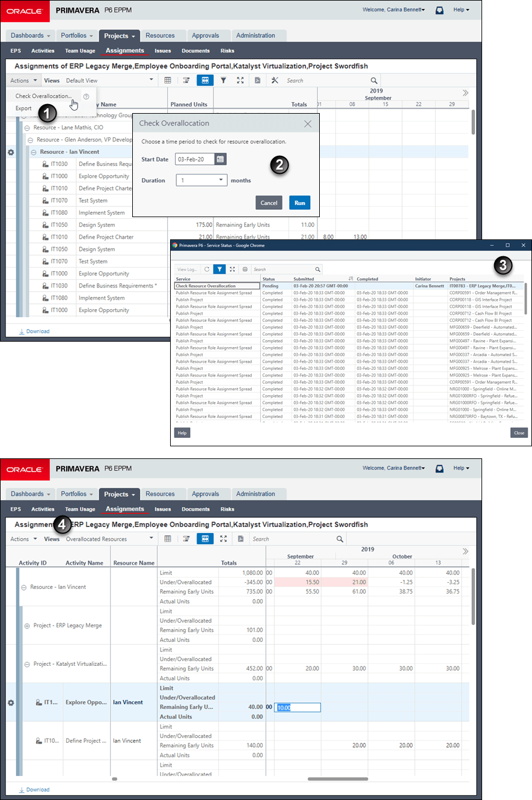
Task: Click Cancel in Check Overallocation dialog
Action: coord(269,203)
